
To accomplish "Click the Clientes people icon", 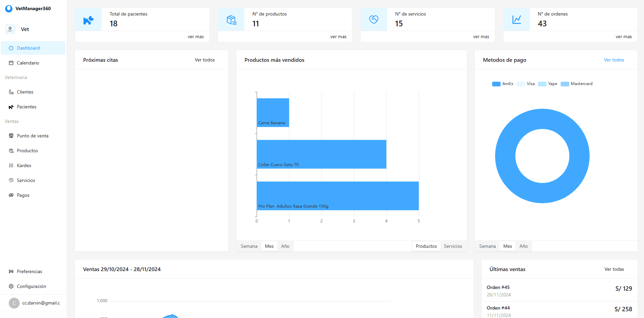I will pos(11,92).
